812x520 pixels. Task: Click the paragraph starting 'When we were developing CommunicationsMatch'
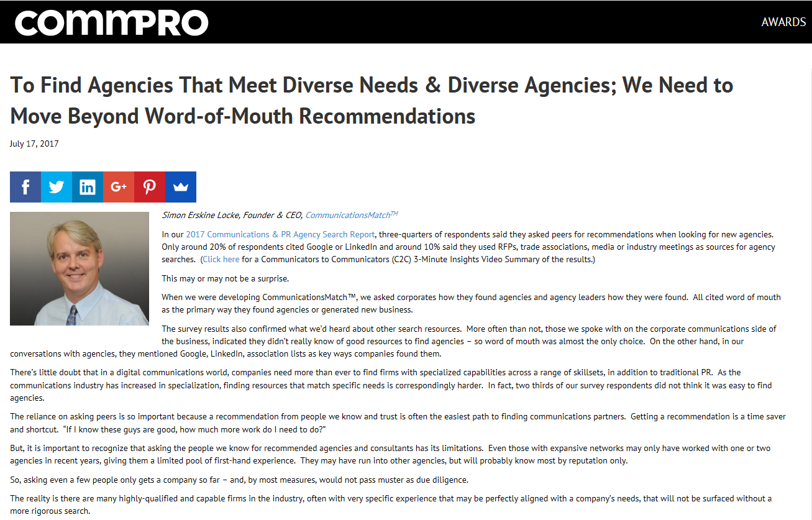[471, 303]
